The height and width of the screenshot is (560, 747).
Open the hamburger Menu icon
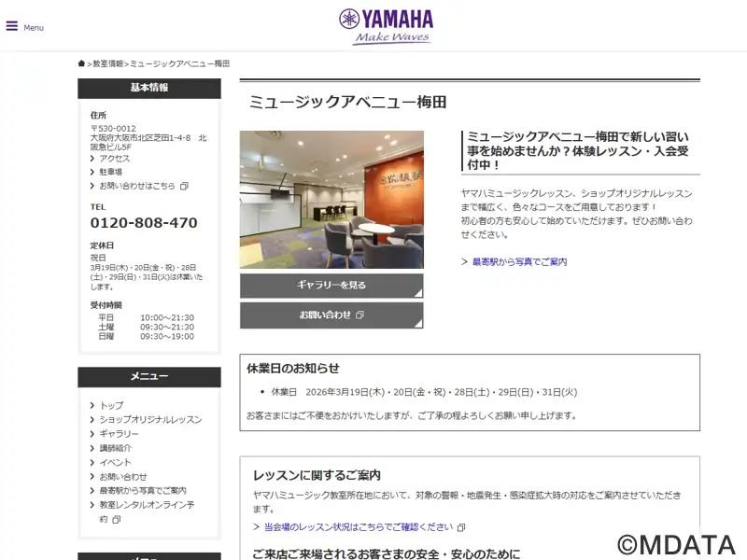pyautogui.click(x=12, y=26)
